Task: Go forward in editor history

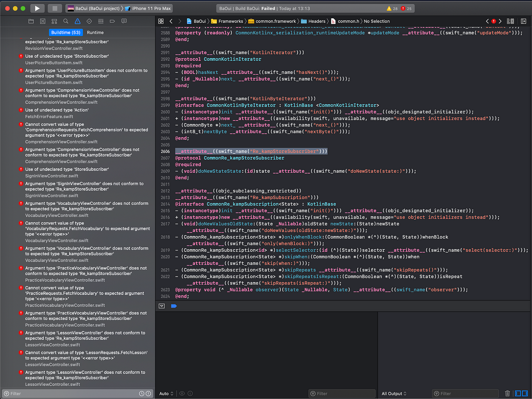Action: point(180,21)
